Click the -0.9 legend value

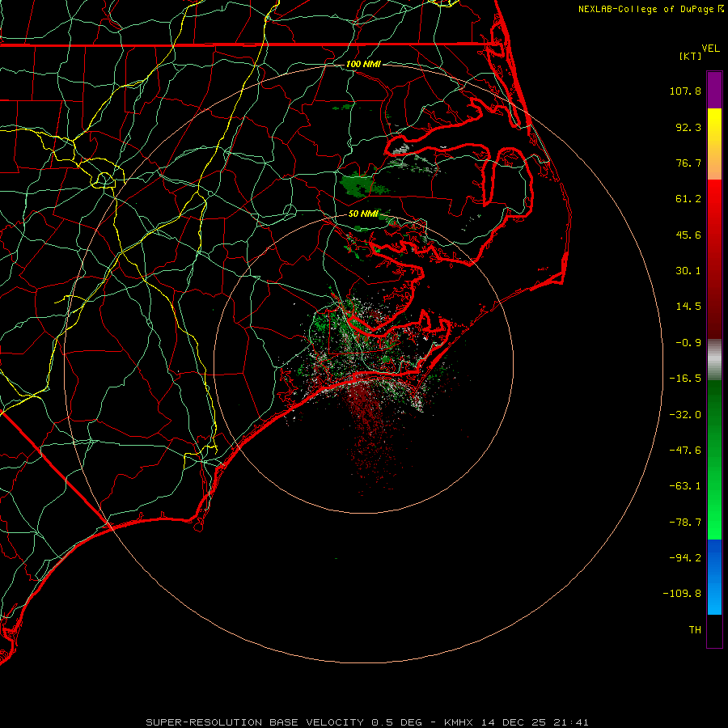688,343
